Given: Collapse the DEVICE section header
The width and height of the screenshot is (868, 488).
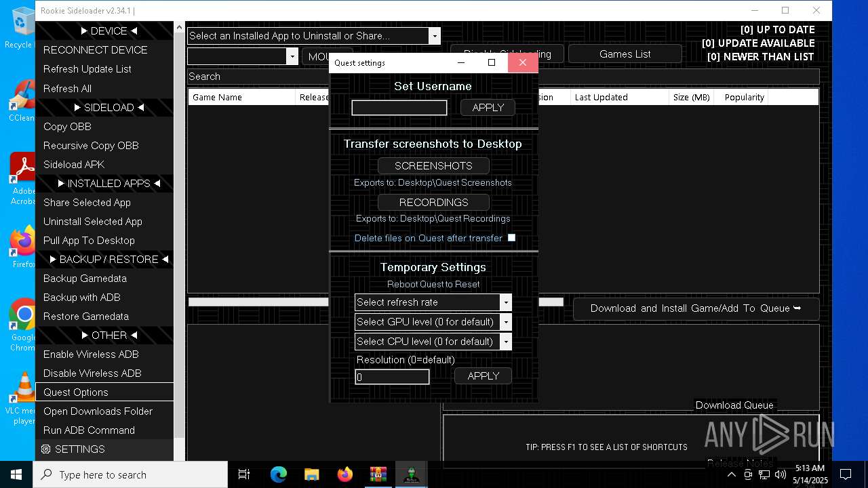Looking at the screenshot, I should (104, 31).
